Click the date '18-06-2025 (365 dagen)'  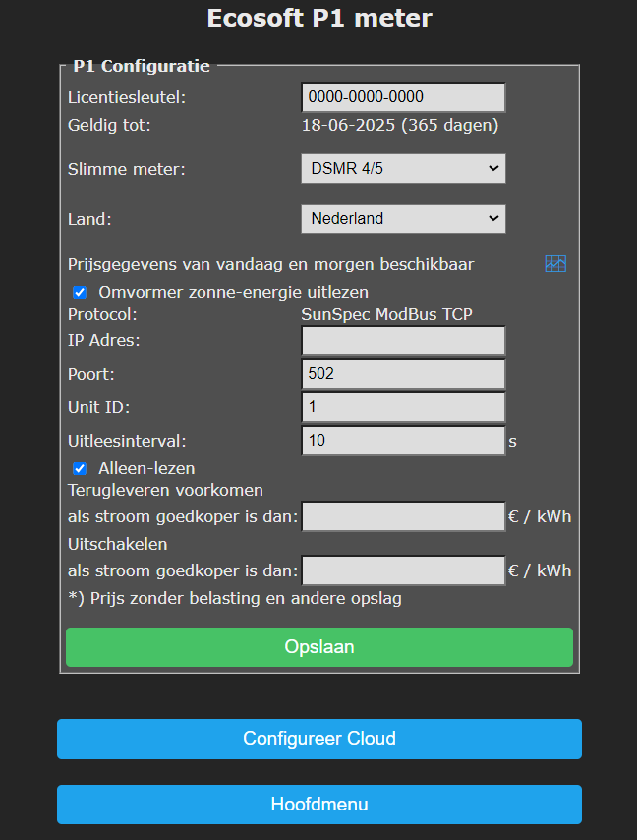400,125
